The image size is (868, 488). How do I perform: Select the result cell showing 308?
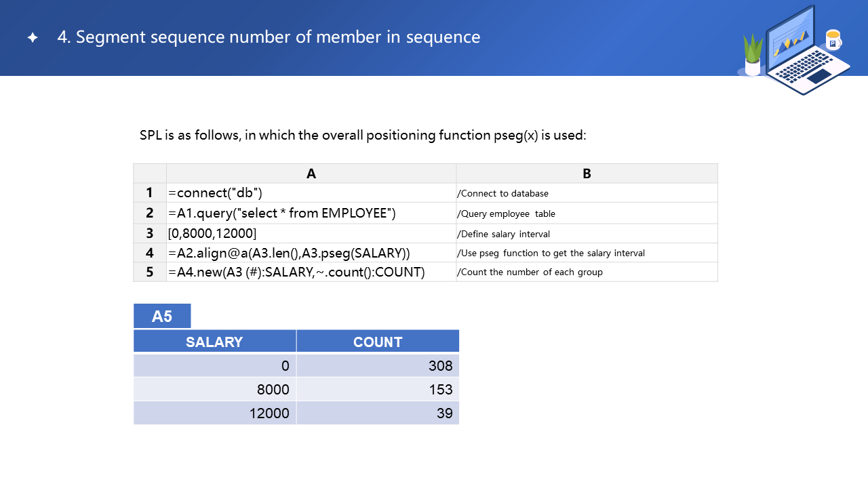tap(378, 366)
